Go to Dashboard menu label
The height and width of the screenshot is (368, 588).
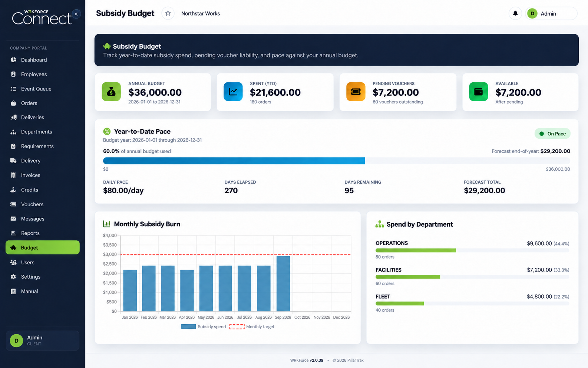[34, 60]
